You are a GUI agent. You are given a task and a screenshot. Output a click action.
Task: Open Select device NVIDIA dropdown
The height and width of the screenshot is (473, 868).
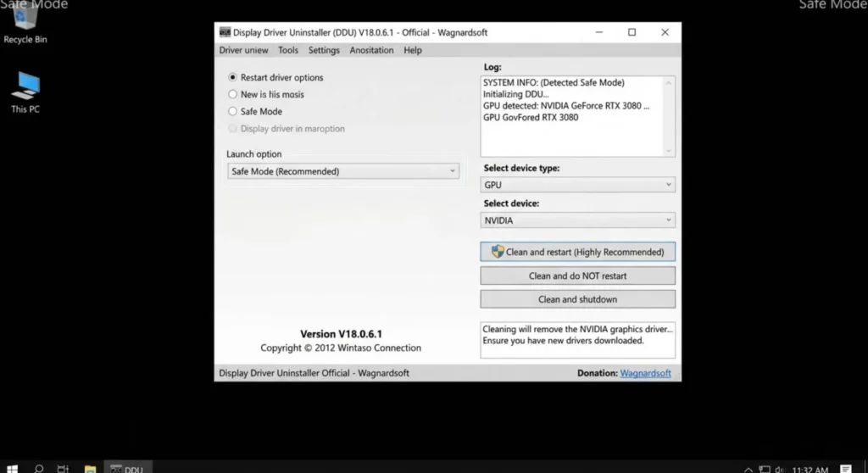click(x=577, y=220)
